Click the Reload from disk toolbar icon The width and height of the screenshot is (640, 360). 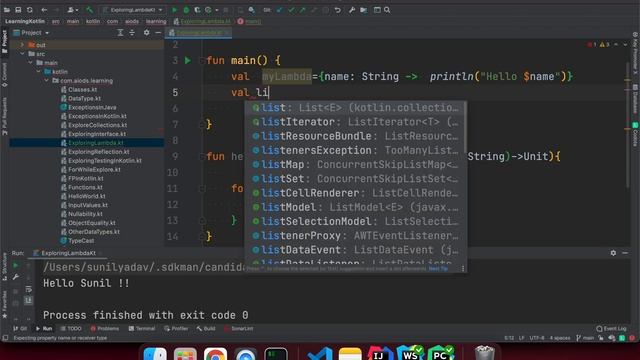(x=30, y=10)
